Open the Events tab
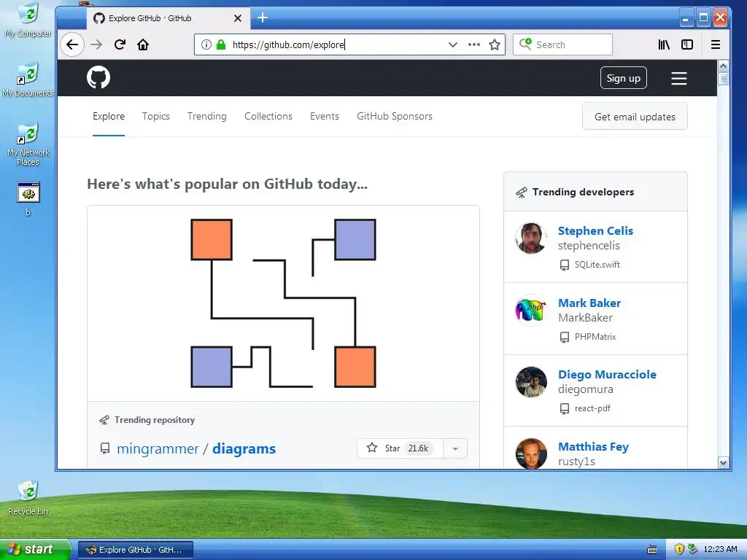 click(x=325, y=116)
